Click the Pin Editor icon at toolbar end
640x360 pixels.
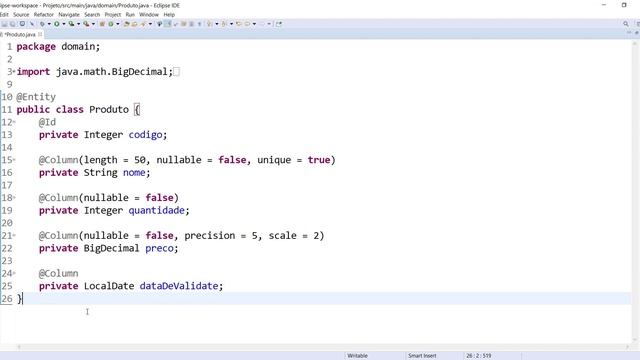279,24
